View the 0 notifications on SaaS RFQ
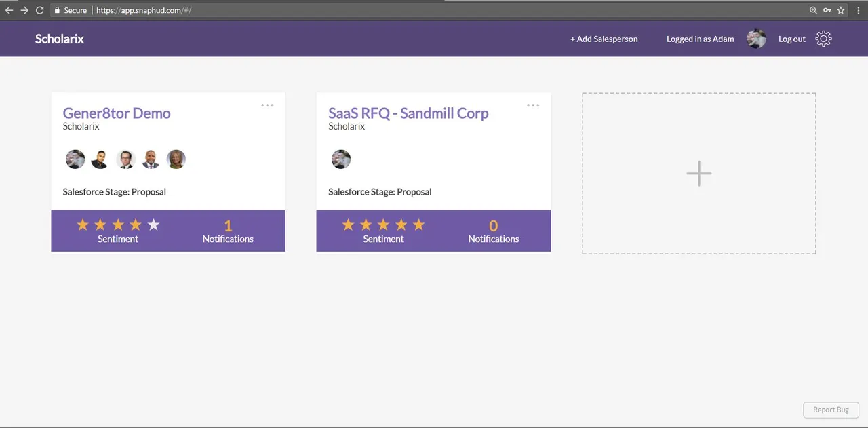This screenshot has height=428, width=868. point(494,231)
